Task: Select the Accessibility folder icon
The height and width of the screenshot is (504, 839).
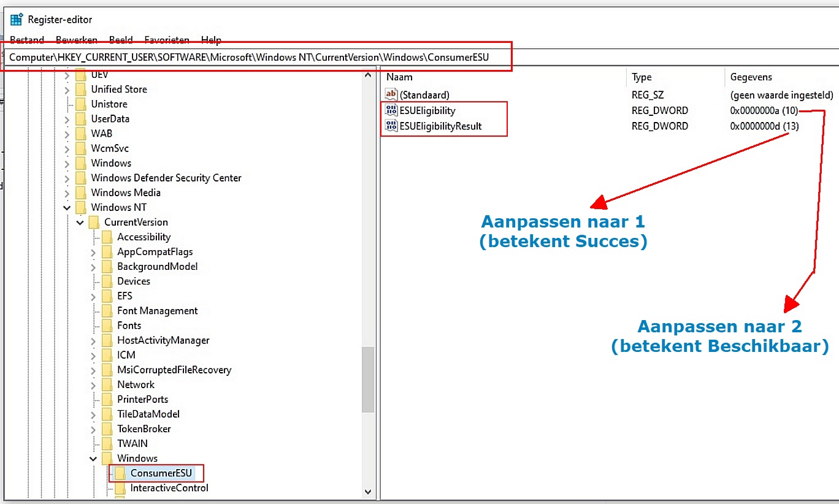Action: (107, 237)
